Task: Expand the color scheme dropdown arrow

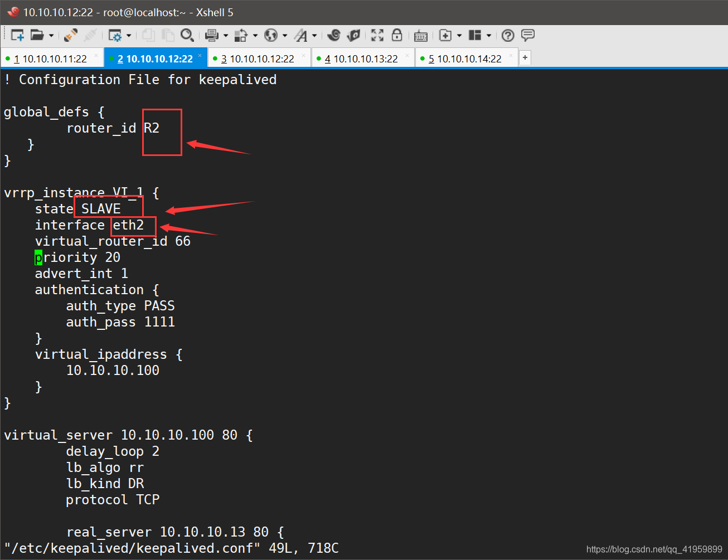Action: coord(255,36)
